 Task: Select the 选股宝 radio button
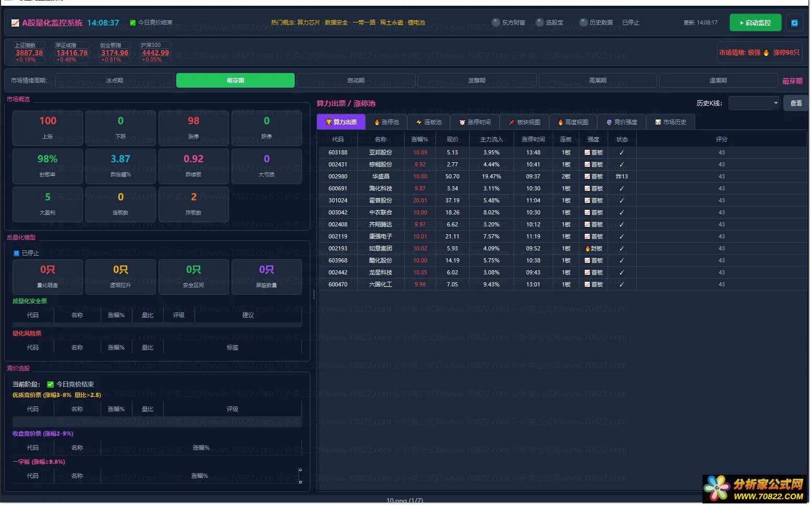tap(540, 22)
